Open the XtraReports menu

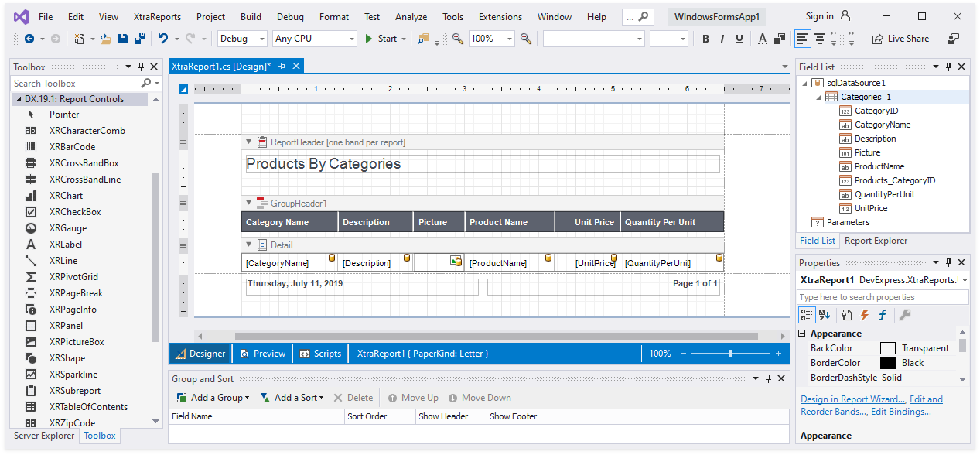coord(157,16)
